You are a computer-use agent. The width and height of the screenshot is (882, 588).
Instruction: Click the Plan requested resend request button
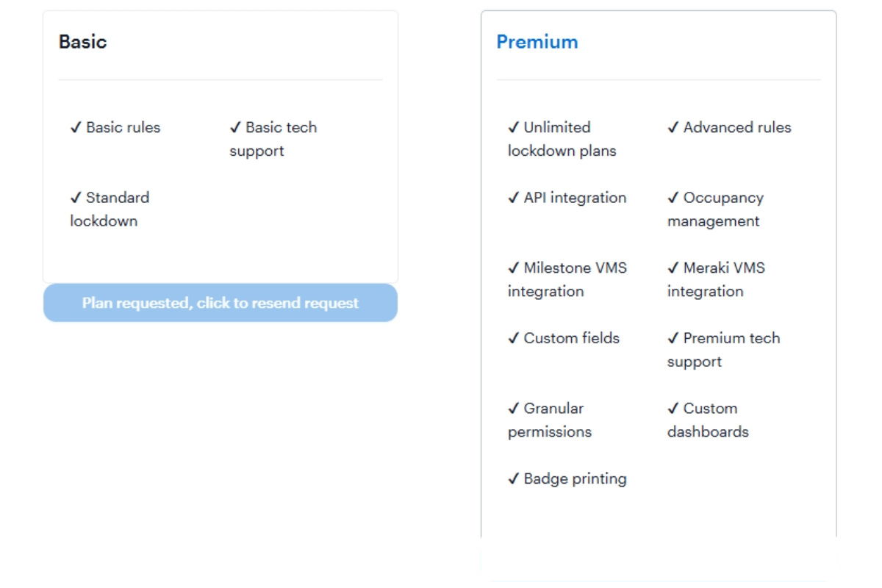coord(220,303)
